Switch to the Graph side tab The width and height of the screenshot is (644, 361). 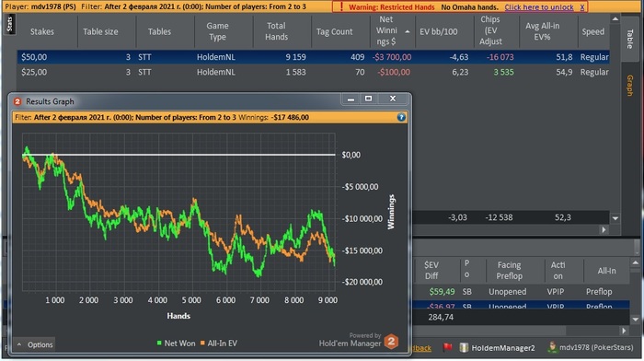coord(629,86)
